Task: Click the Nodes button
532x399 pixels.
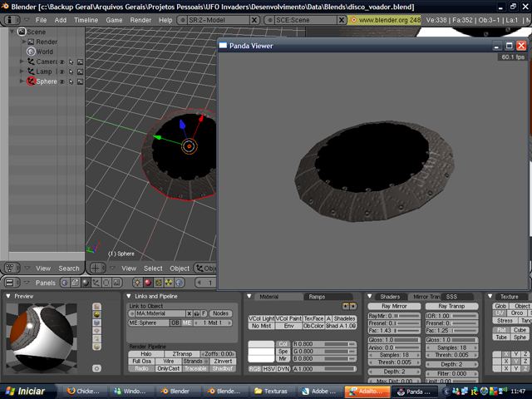Action: (221, 313)
